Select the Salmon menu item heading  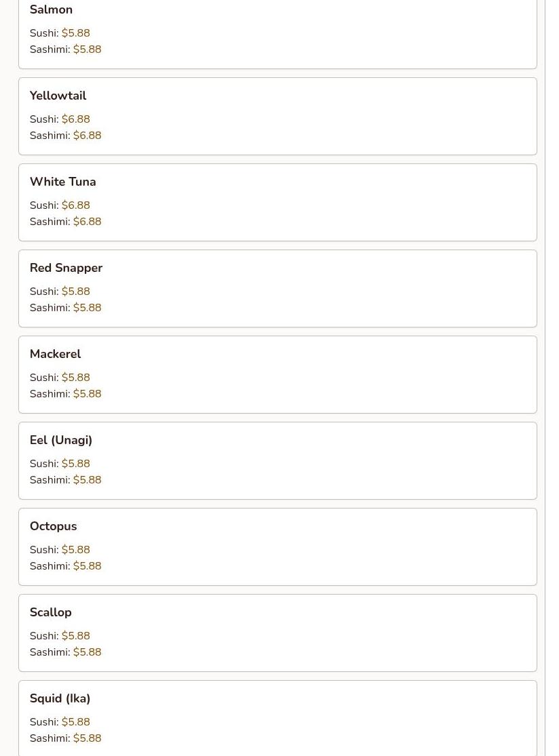51,9
